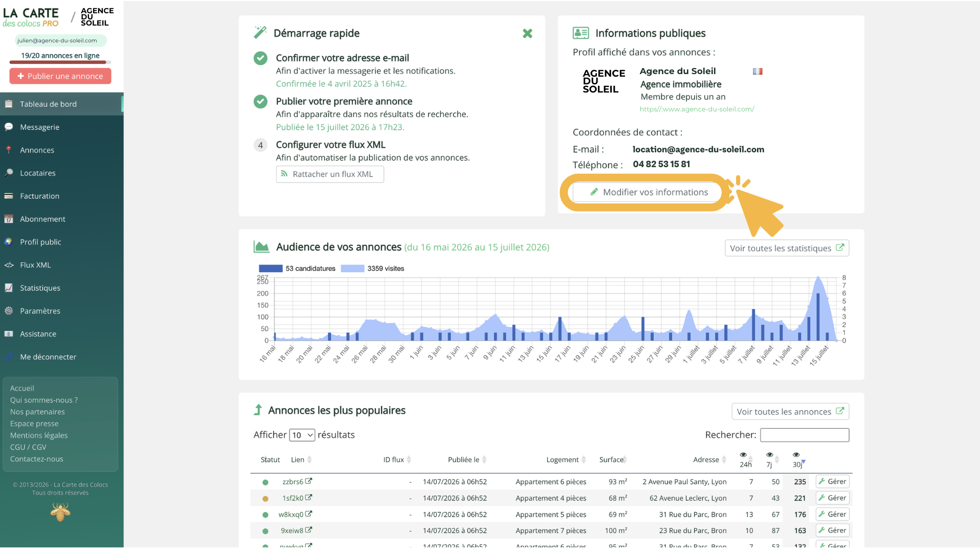
Task: Click the Profil public globe icon
Action: point(9,242)
